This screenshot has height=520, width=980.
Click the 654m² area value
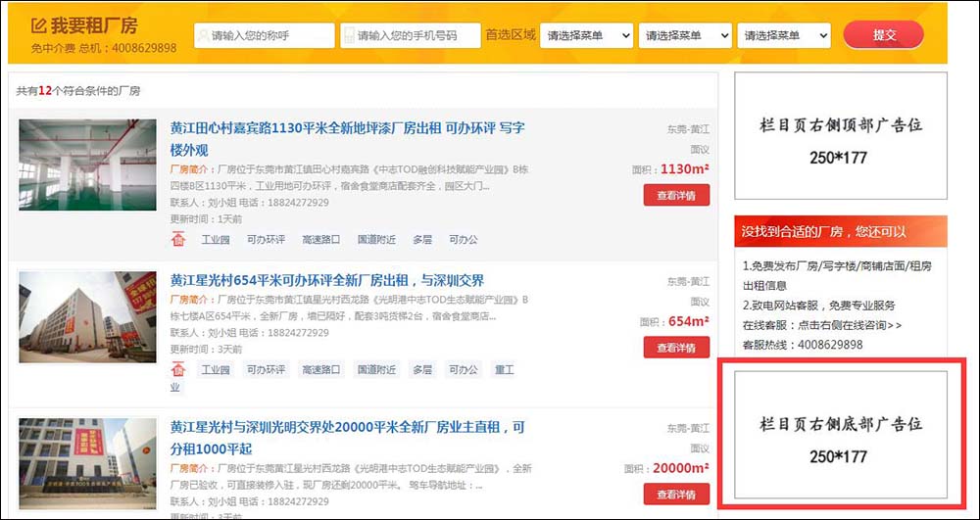tap(689, 321)
